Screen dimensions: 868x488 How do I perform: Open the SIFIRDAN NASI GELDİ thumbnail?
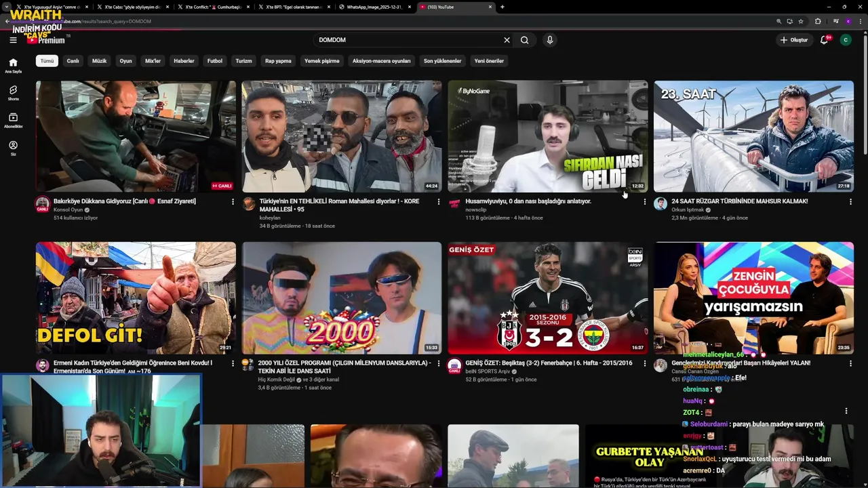(547, 136)
